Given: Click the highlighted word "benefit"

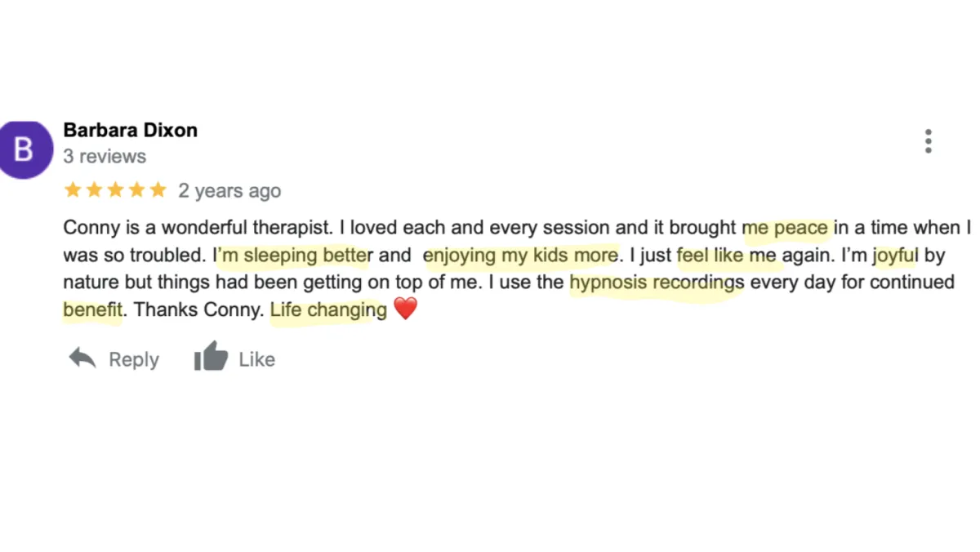Looking at the screenshot, I should click(92, 310).
